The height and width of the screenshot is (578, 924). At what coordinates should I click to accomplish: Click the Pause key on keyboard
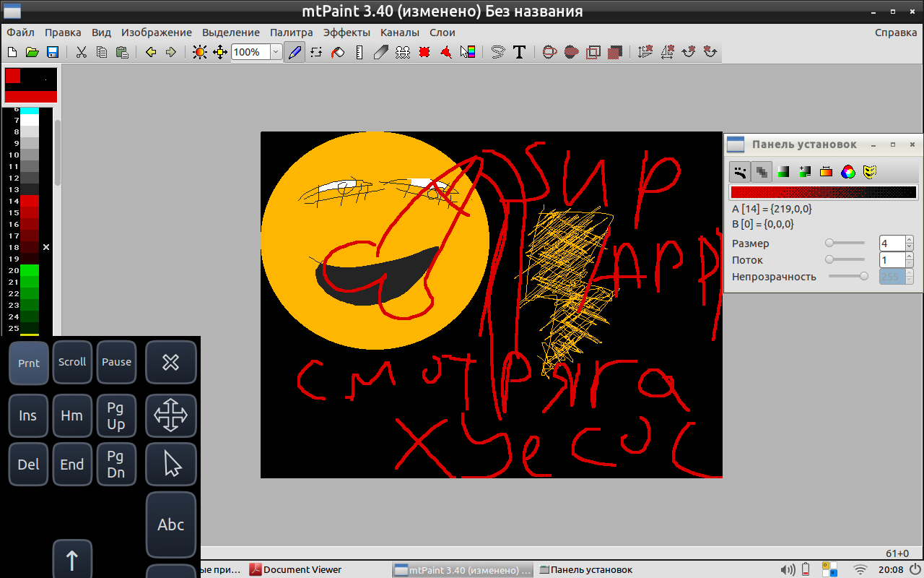(116, 362)
